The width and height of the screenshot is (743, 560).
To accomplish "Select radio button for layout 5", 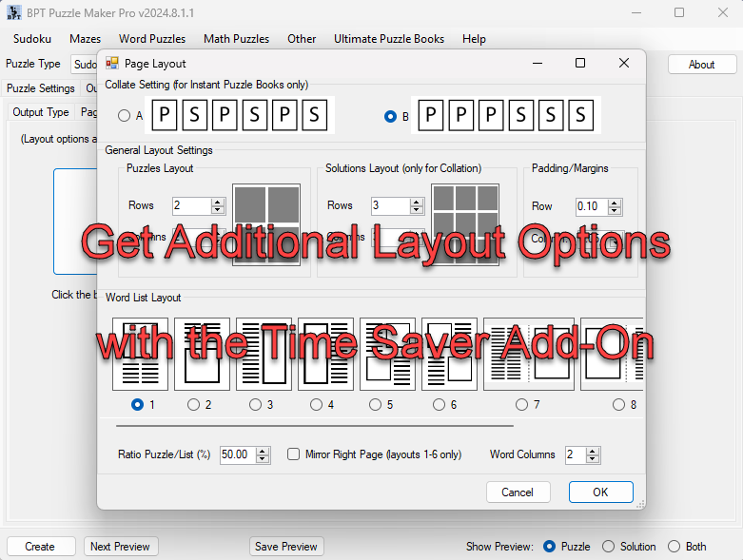I will [375, 404].
